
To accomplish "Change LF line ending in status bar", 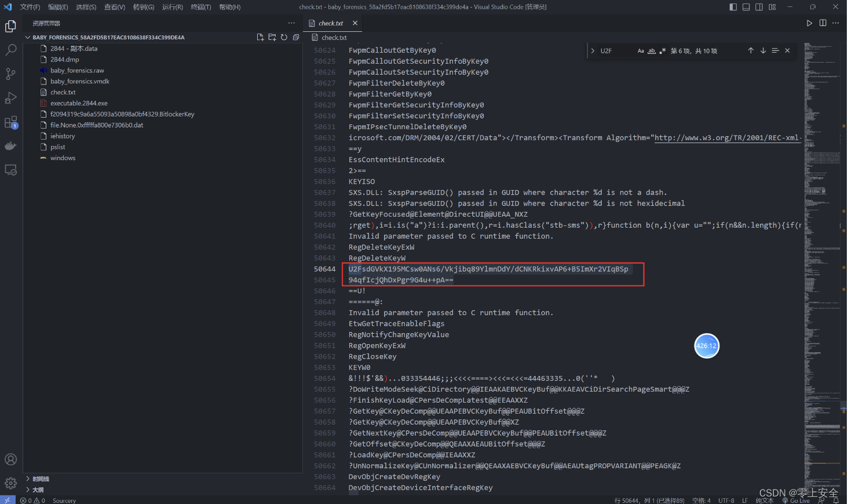I will click(x=745, y=501).
